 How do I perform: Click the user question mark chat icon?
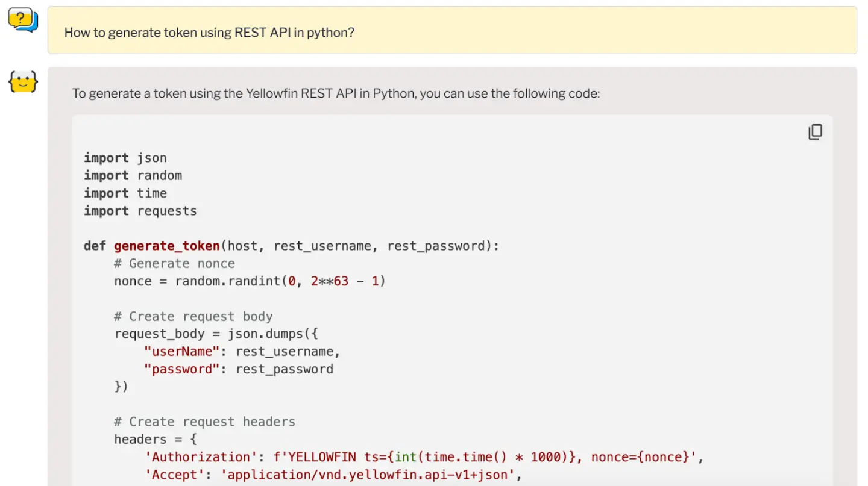[23, 20]
